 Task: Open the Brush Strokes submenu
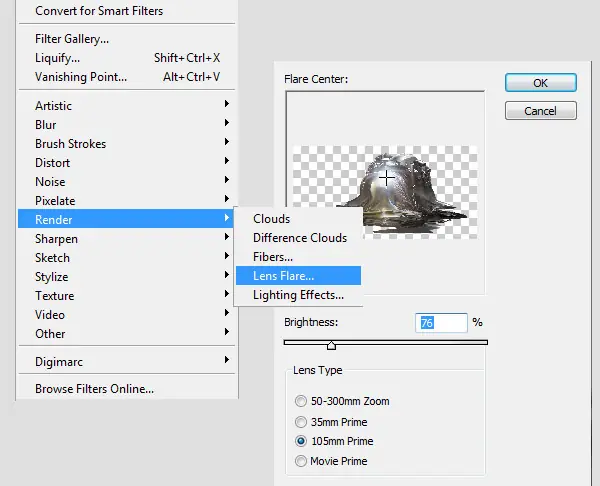click(x=126, y=144)
